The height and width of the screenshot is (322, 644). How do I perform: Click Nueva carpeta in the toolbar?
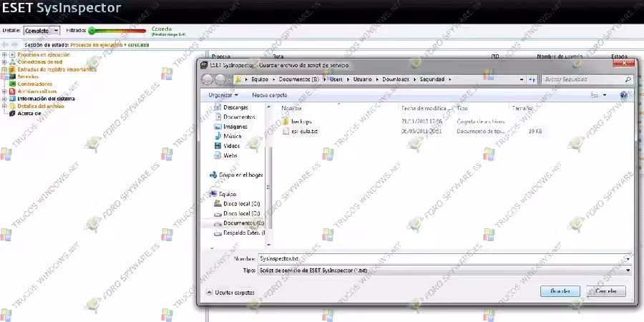click(270, 95)
